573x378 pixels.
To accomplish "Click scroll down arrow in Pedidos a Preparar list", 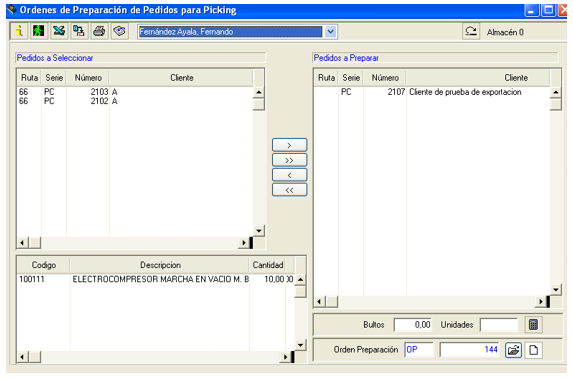I will pos(555,290).
